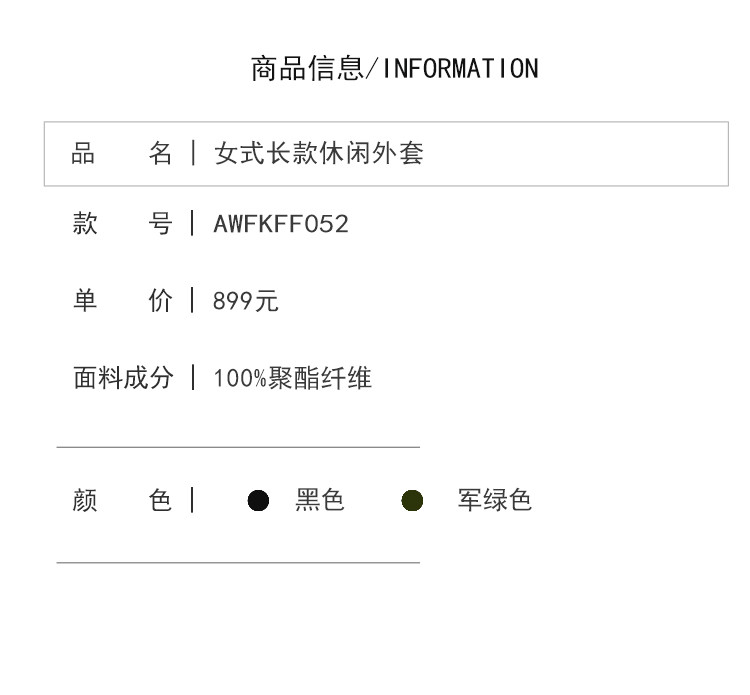Click the 军绿色 color label

click(x=495, y=500)
